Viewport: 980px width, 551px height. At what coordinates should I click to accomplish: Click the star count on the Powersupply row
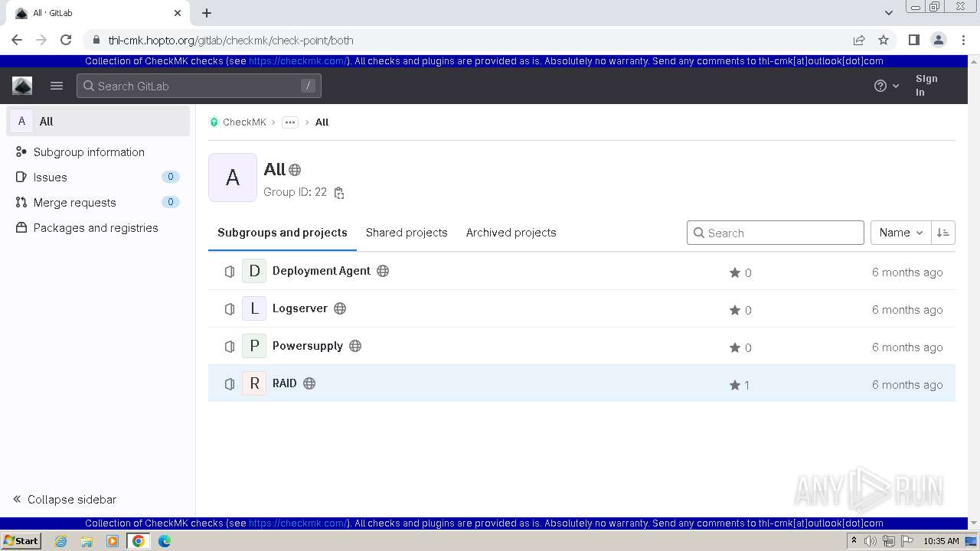[740, 347]
